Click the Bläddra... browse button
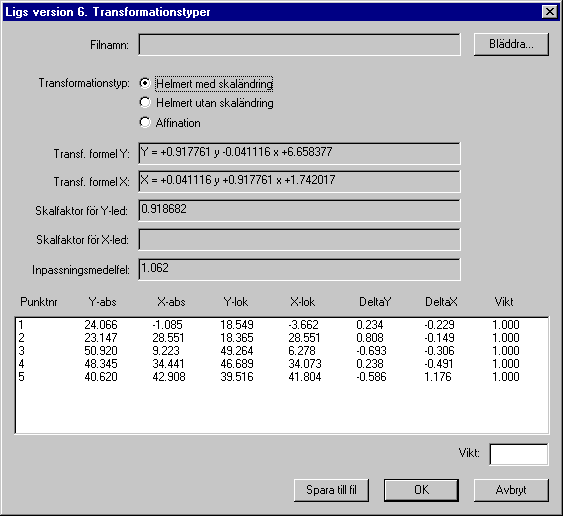This screenshot has width=563, height=516. 511,45
